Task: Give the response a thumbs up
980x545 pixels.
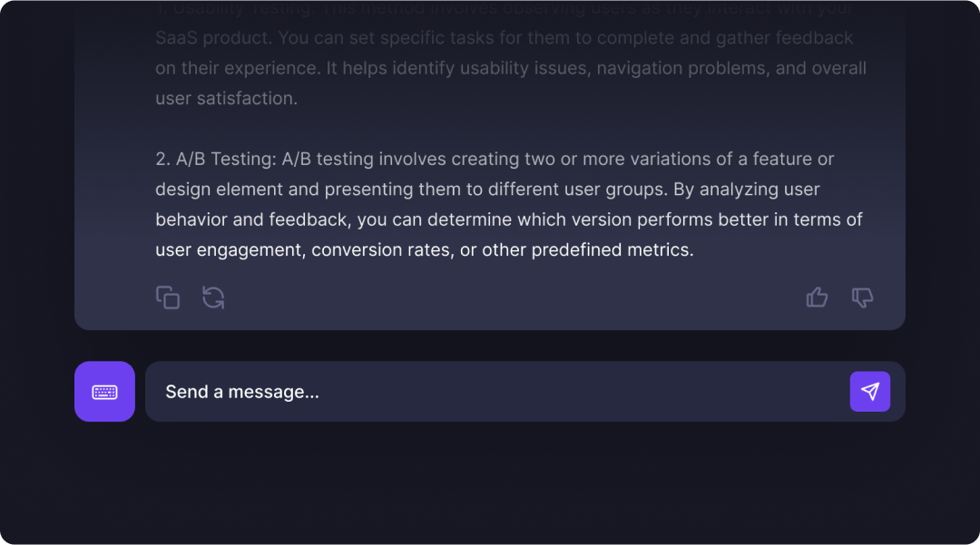Action: 817,297
